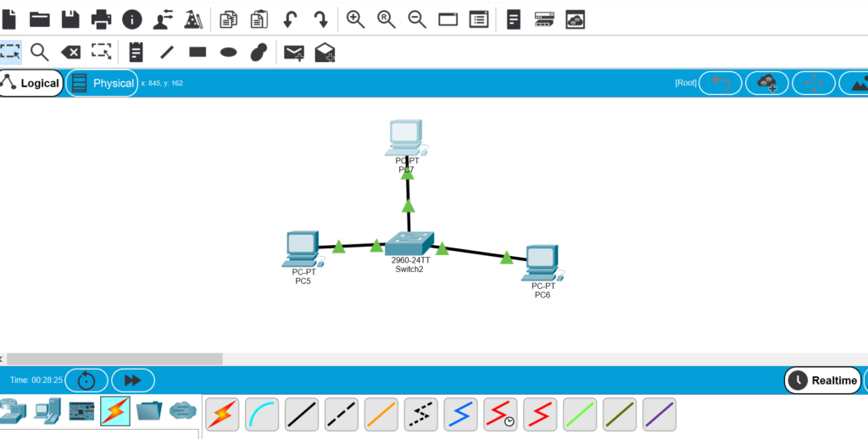Select the Delete tool icon

70,52
